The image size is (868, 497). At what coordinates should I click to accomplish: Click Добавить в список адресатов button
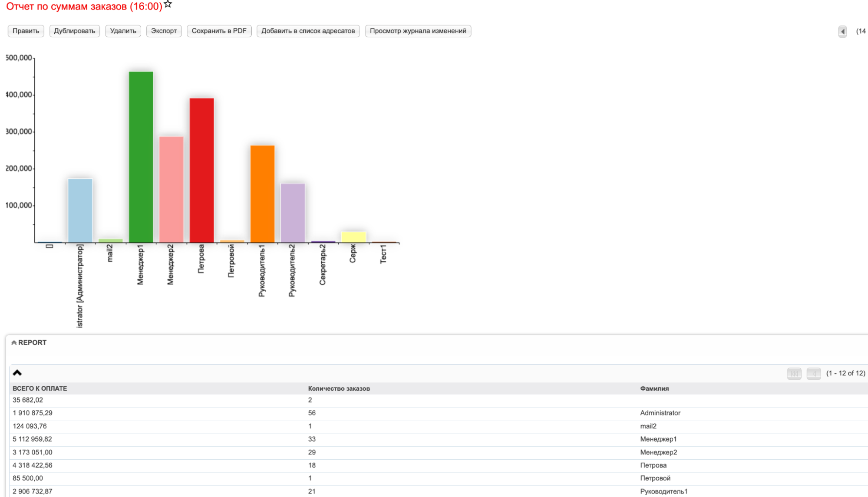[308, 31]
